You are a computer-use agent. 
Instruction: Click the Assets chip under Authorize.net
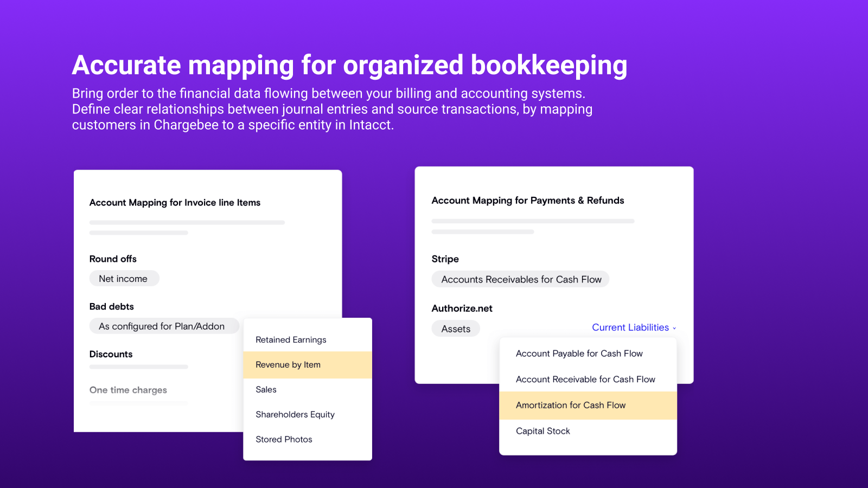[456, 329]
